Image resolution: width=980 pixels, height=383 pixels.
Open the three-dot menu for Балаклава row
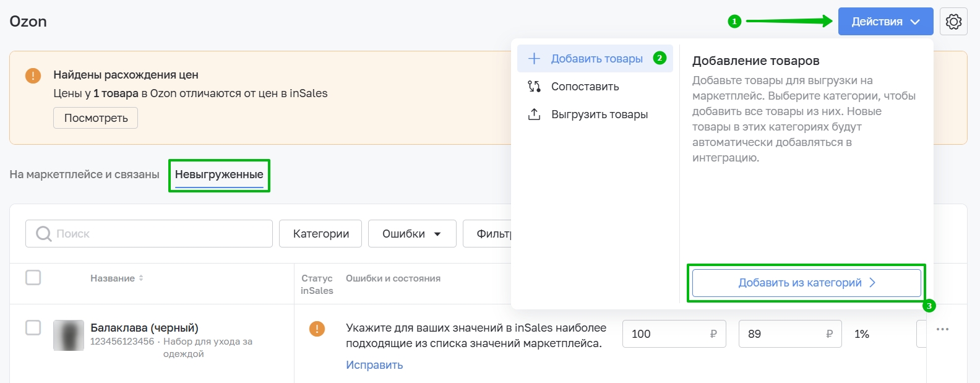tap(942, 329)
